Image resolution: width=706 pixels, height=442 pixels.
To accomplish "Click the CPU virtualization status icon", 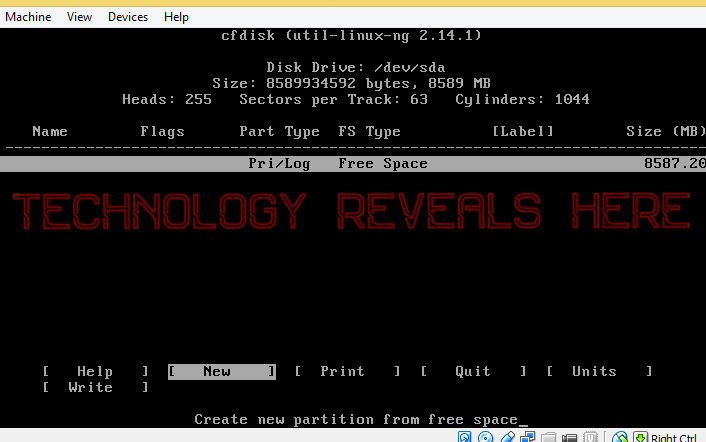I will tap(590, 437).
